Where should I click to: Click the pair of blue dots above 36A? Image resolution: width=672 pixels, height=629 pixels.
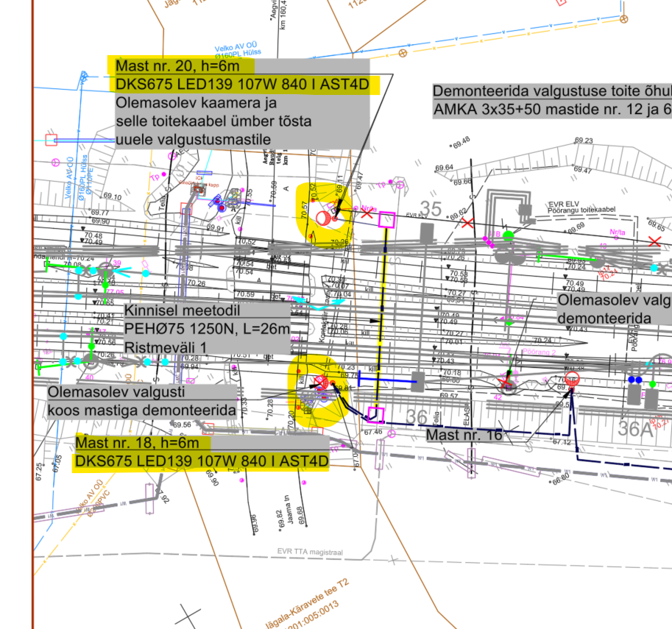tap(634, 380)
